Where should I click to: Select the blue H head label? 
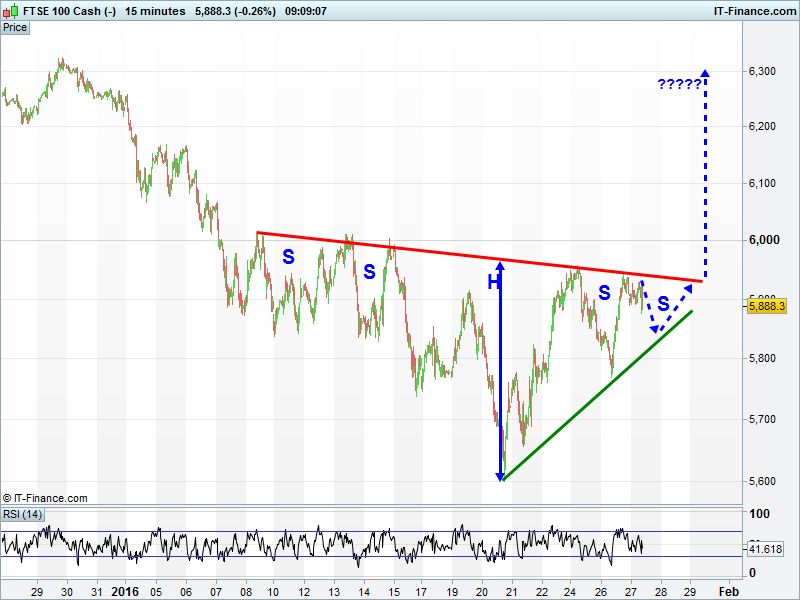(492, 283)
